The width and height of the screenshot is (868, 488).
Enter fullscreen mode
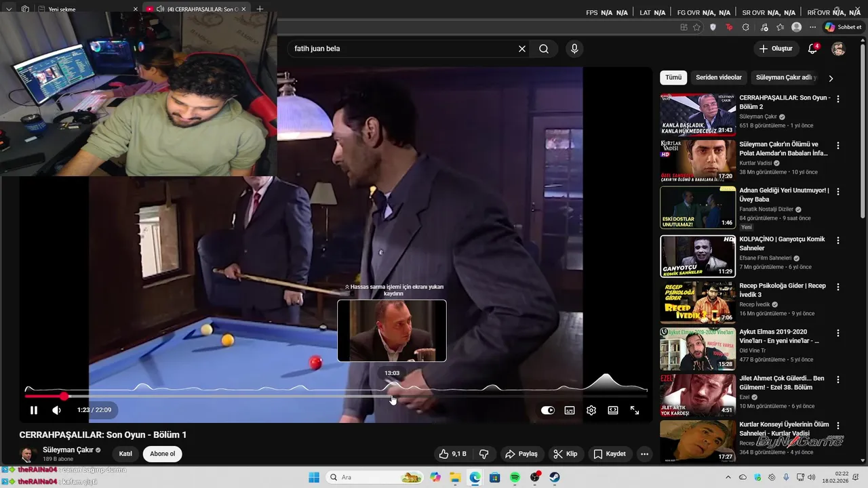635,410
